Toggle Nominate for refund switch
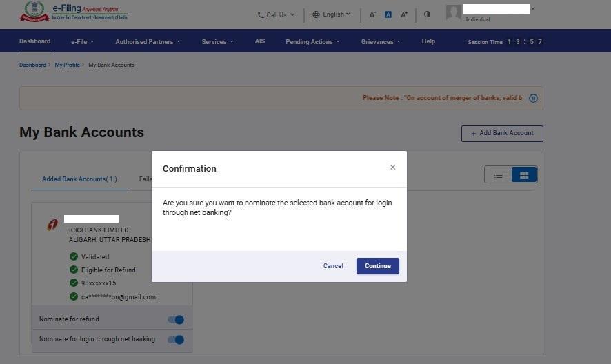Screen dimensions: 611x364 point(176,320)
